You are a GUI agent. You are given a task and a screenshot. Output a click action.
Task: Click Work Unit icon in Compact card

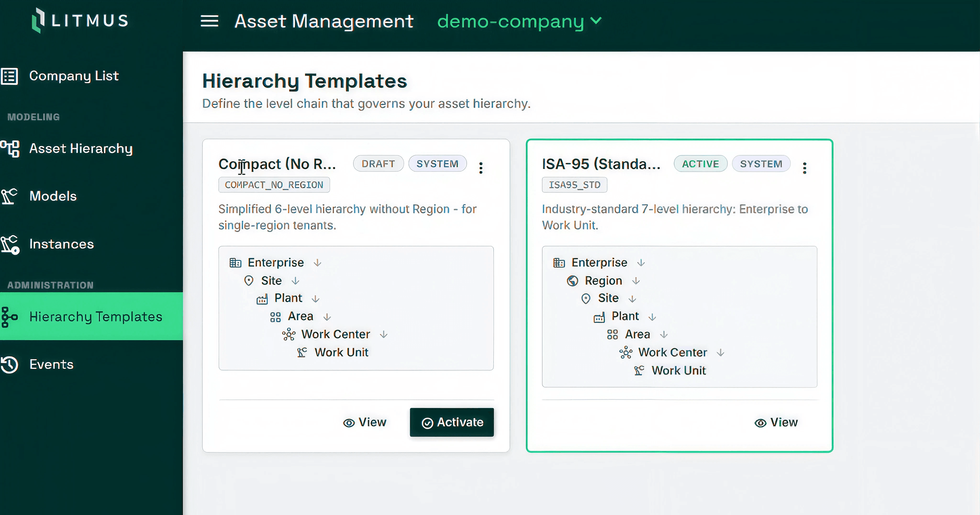click(302, 353)
